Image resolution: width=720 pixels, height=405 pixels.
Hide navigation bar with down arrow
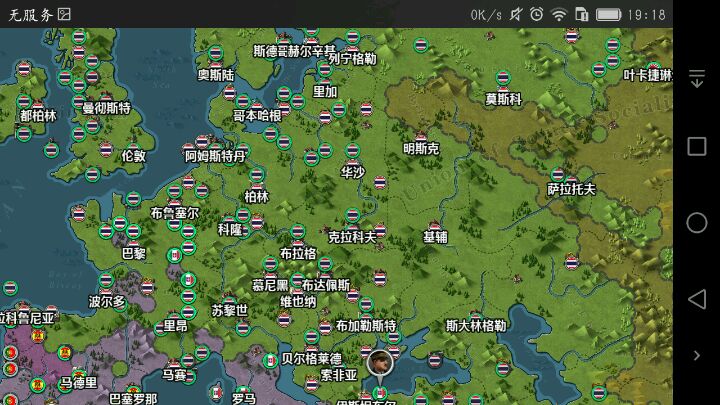697,80
